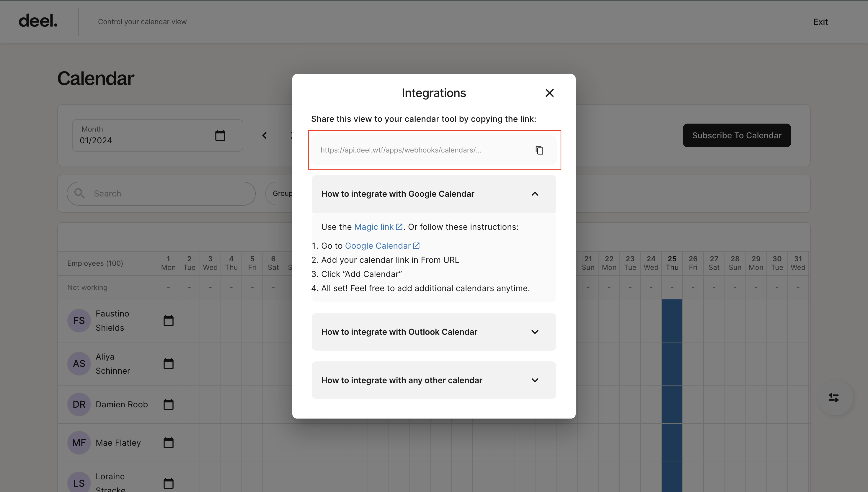The height and width of the screenshot is (492, 868).
Task: Click Damien Roob's name
Action: tap(121, 404)
